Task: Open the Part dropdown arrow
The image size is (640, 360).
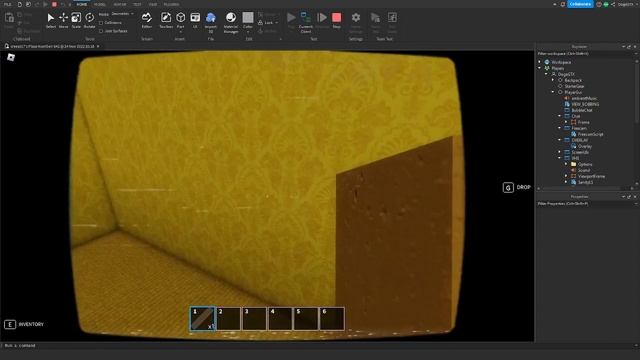Action: [x=180, y=31]
